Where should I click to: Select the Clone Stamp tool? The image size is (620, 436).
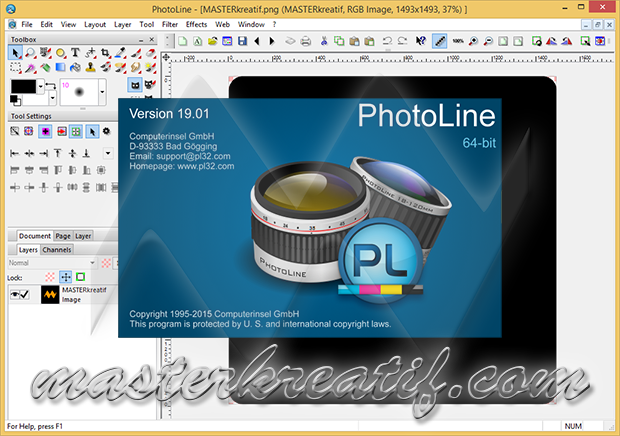pyautogui.click(x=90, y=68)
